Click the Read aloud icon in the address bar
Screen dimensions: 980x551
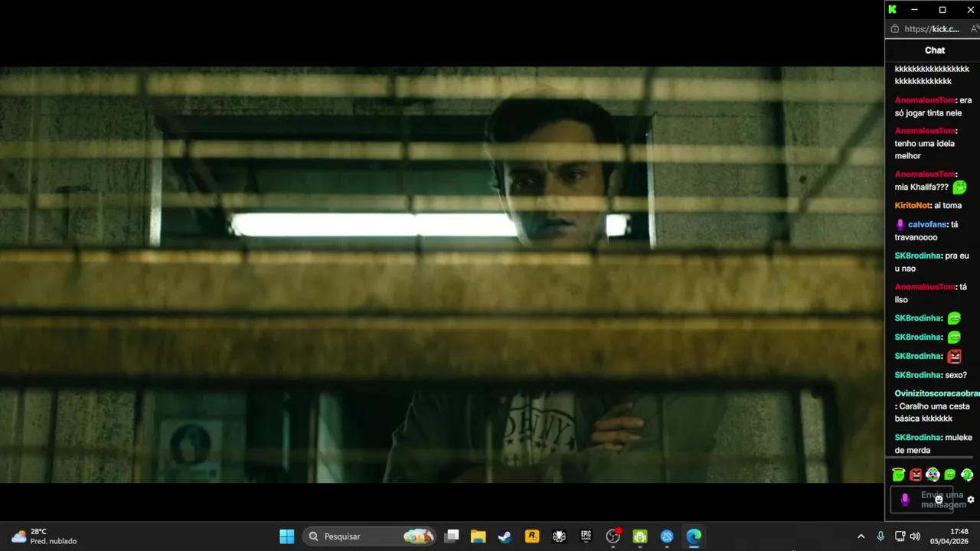(974, 29)
